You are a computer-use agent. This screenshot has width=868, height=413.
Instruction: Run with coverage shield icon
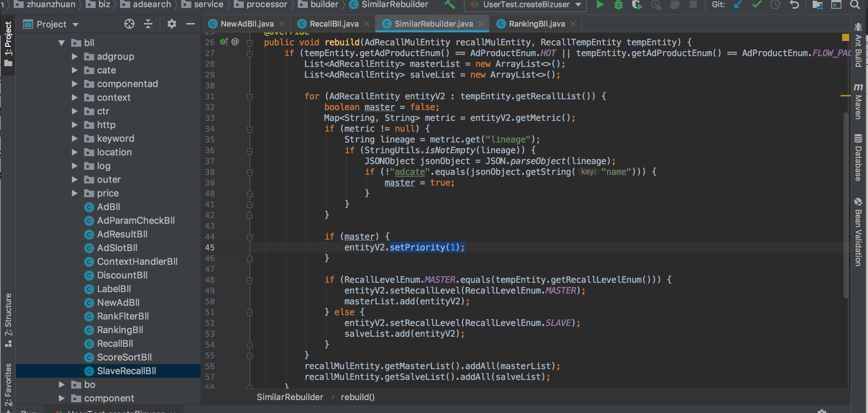637,5
